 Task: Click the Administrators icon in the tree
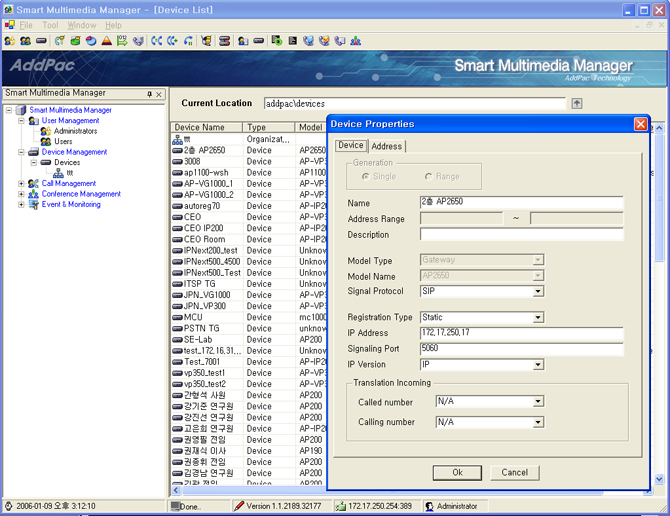point(45,131)
